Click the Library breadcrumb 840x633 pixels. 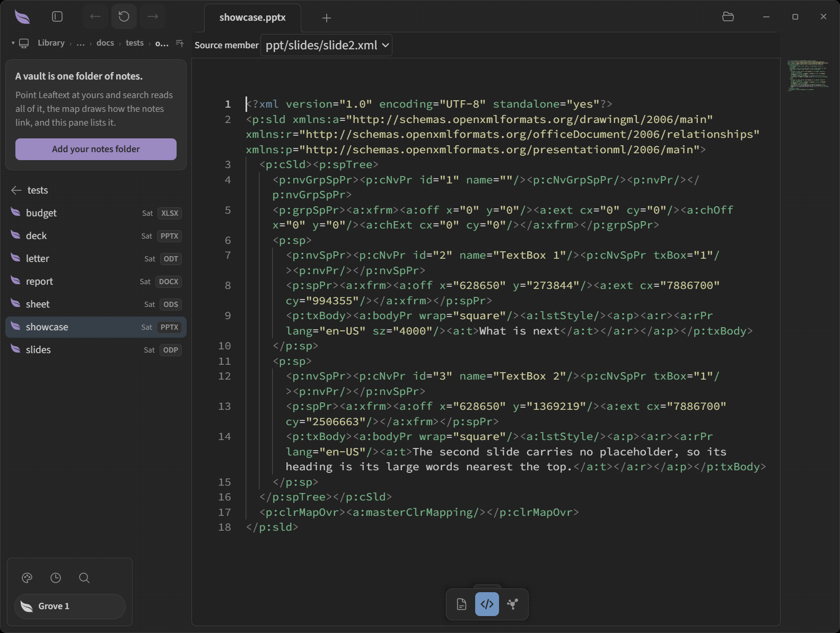tap(51, 43)
